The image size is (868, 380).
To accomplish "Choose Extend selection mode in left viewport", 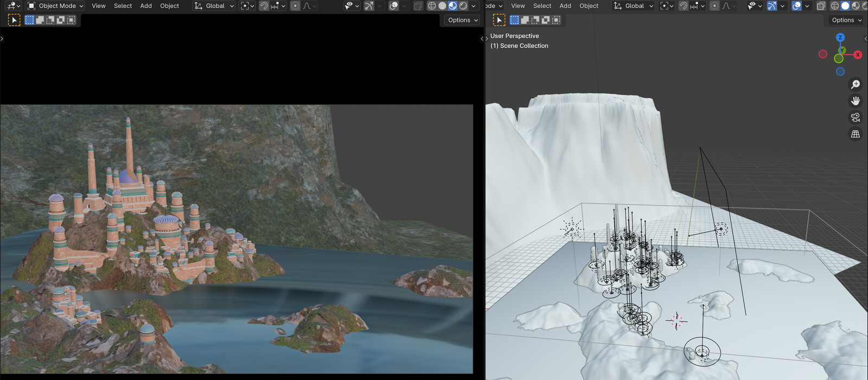I will (x=40, y=20).
